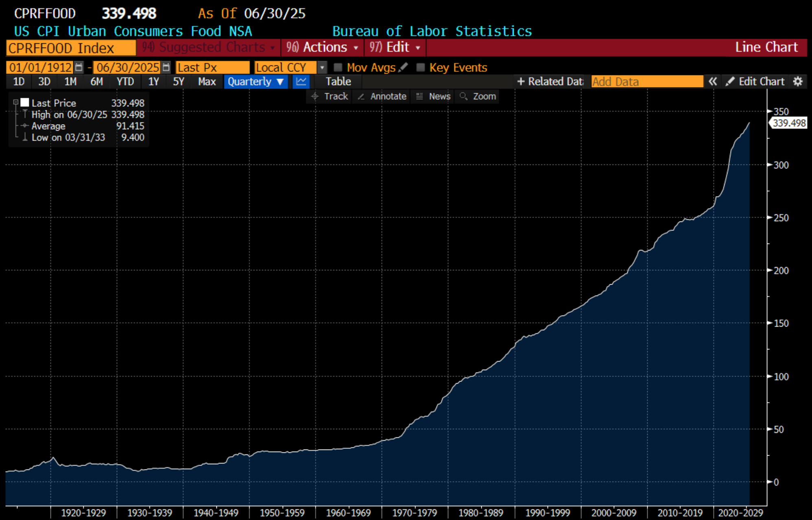The height and width of the screenshot is (520, 812).
Task: Expand the Local CCY currency dropdown
Action: tap(322, 67)
